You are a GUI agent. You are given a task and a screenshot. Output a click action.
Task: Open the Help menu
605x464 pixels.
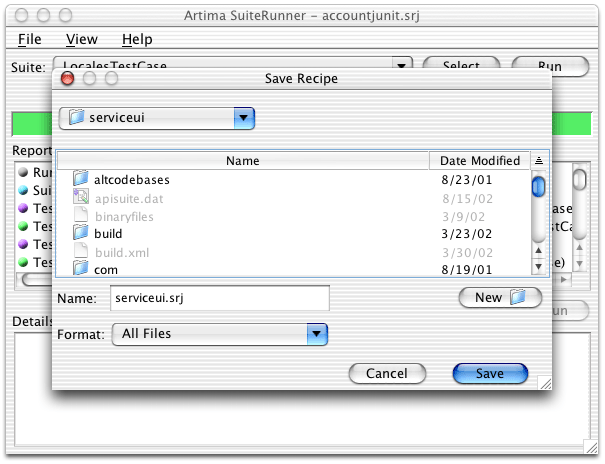coord(137,39)
